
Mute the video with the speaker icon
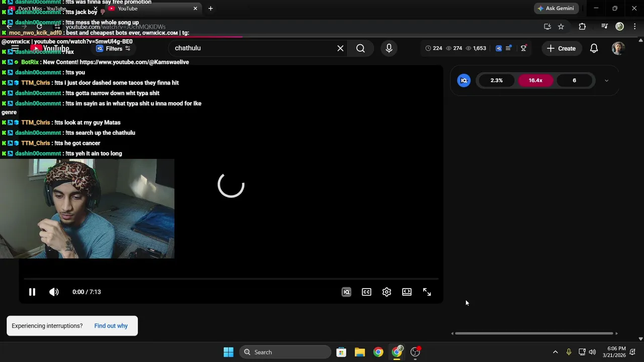pos(54,292)
